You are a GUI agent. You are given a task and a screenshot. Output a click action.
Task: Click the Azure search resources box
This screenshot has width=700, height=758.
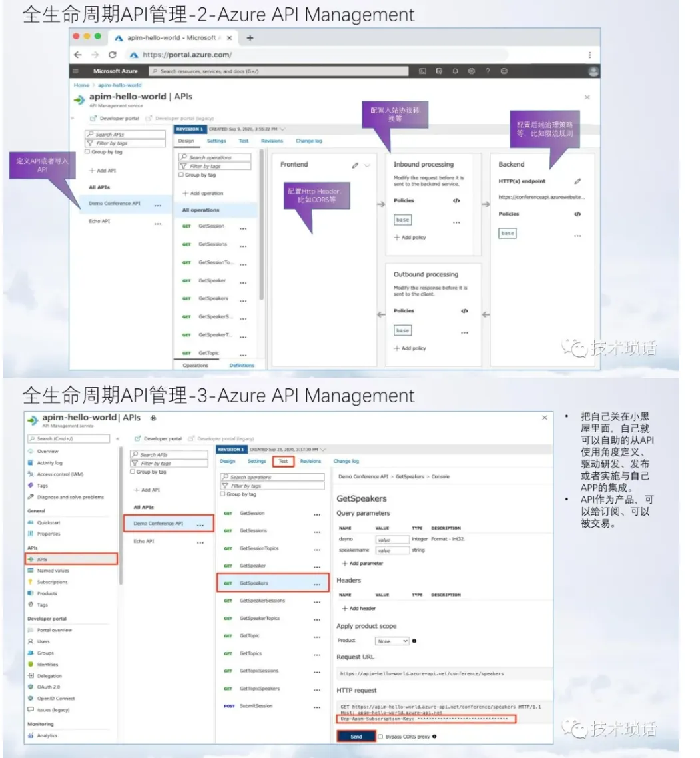[x=279, y=71]
